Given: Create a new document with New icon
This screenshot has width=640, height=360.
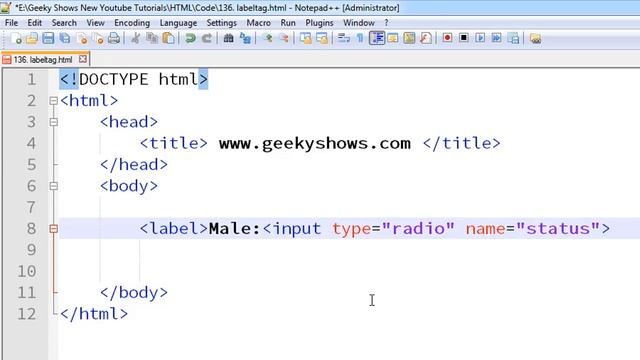Looking at the screenshot, I should pyautogui.click(x=16, y=38).
